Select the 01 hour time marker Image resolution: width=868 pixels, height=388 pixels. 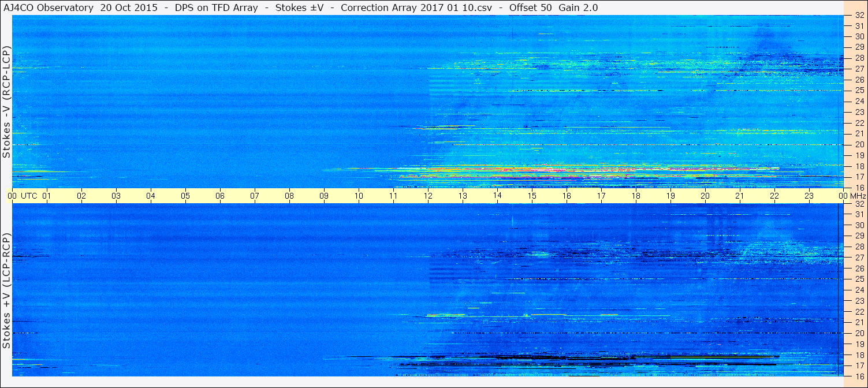click(47, 196)
